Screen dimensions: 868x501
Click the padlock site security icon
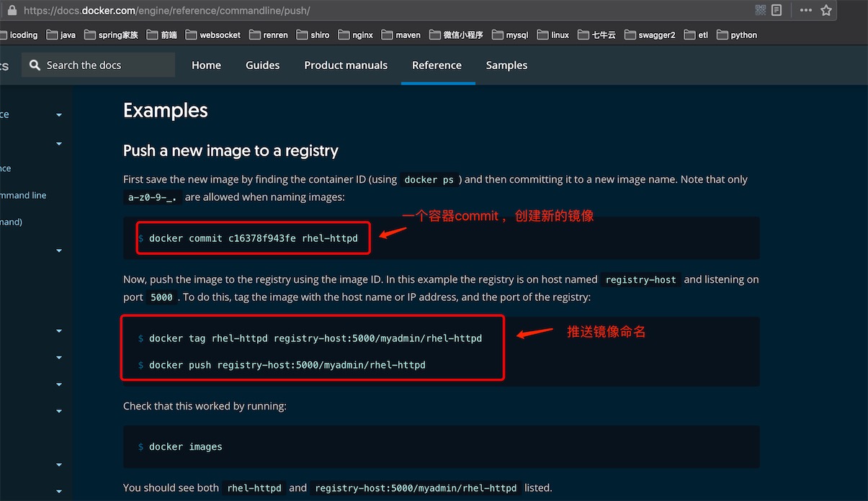(x=12, y=11)
